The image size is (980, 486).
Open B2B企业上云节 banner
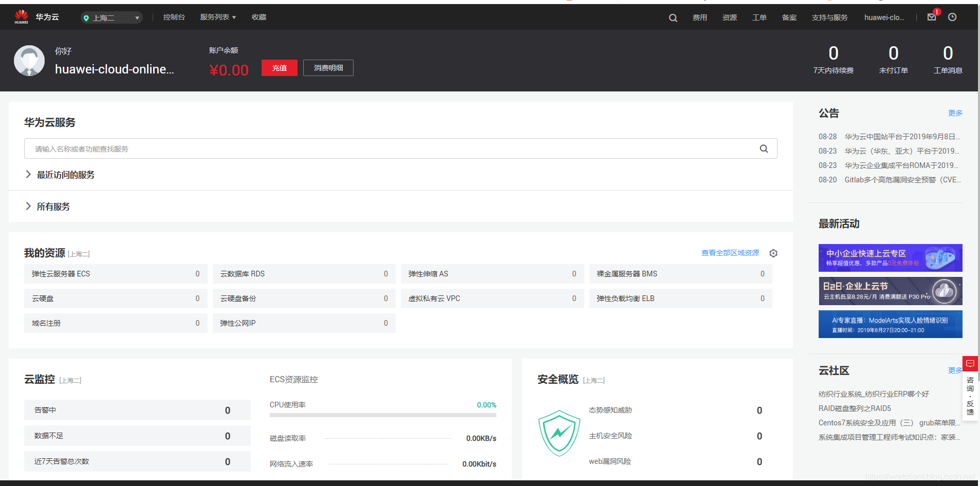(x=890, y=291)
